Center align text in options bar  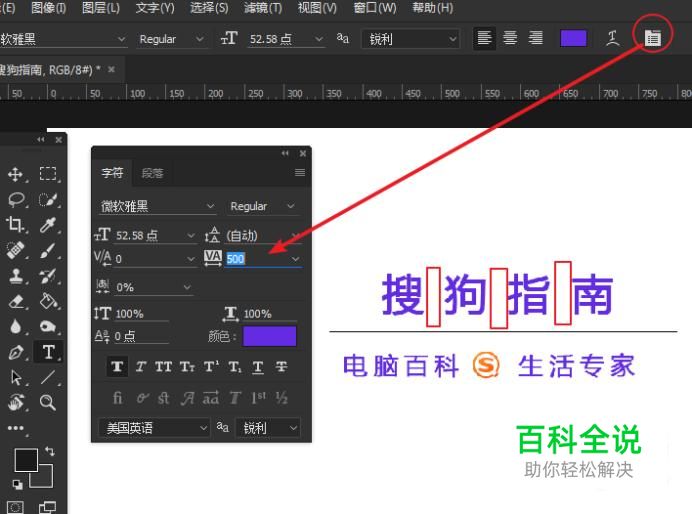510,38
